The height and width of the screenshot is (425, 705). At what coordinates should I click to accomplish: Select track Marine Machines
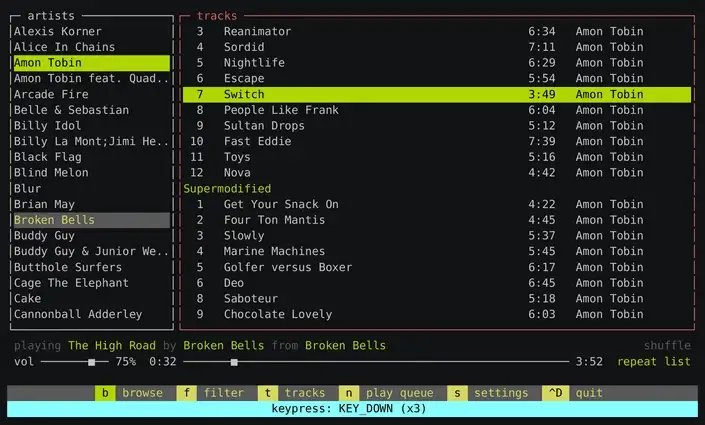click(437, 251)
